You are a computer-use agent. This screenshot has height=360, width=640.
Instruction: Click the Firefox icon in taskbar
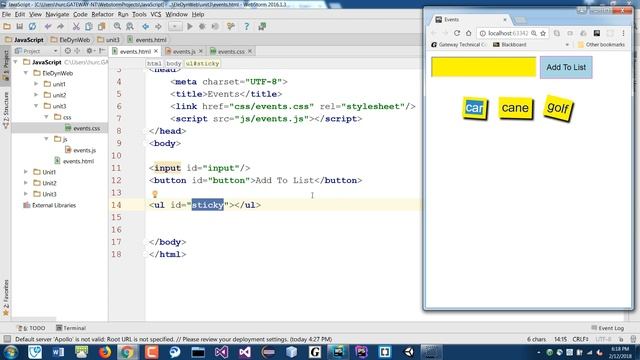pos(105,352)
